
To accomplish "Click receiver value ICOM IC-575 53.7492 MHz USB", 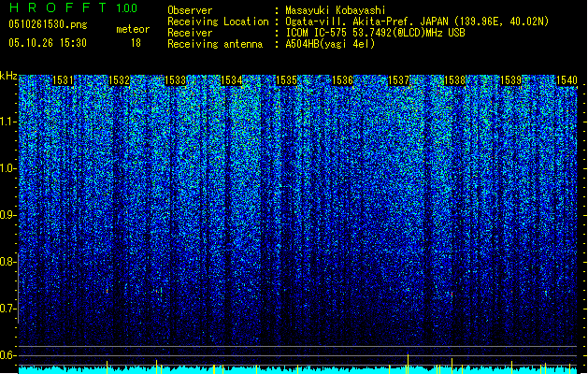I will (x=375, y=33).
